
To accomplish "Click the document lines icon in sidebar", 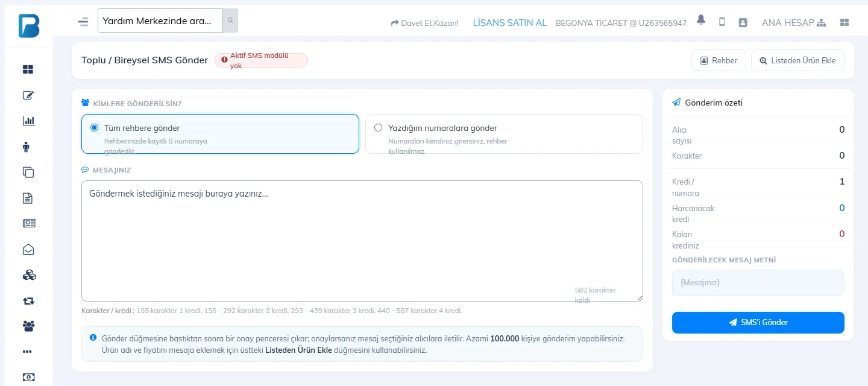I will tap(28, 198).
